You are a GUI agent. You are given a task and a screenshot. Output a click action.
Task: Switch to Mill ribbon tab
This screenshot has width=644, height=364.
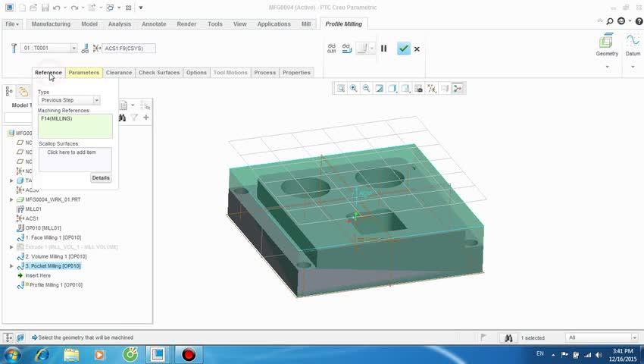(x=306, y=24)
